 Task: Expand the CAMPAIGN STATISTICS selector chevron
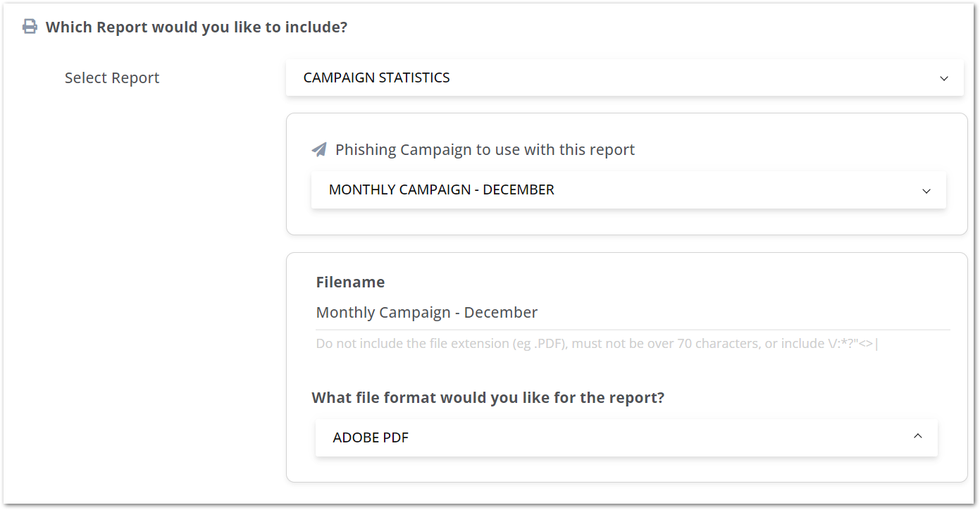click(943, 78)
